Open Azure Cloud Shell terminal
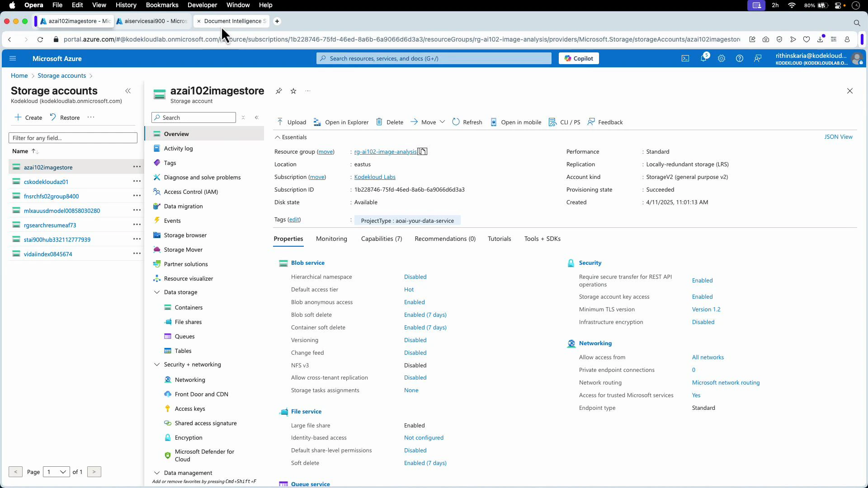Screen dimensions: 868x488 pos(685,58)
